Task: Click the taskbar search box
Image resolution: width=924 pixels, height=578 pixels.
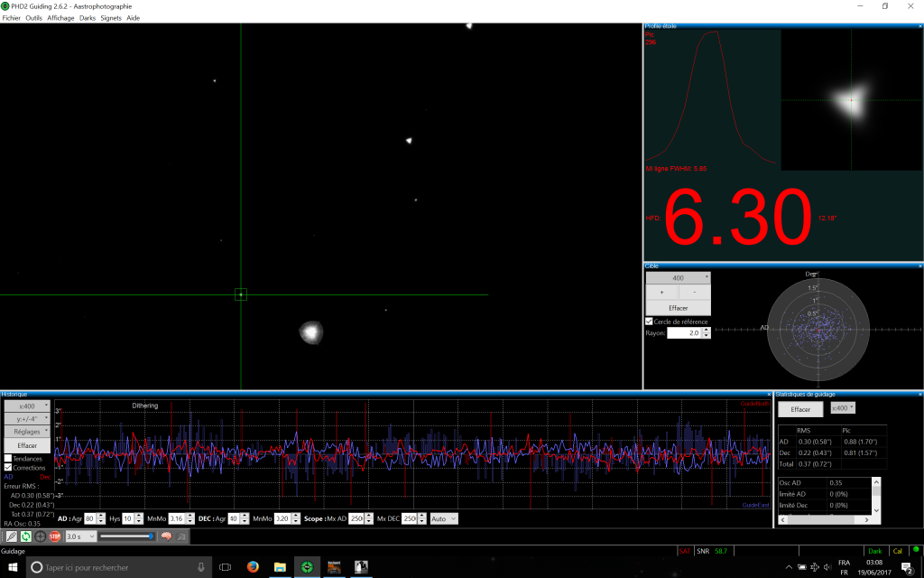Action: tap(118, 567)
